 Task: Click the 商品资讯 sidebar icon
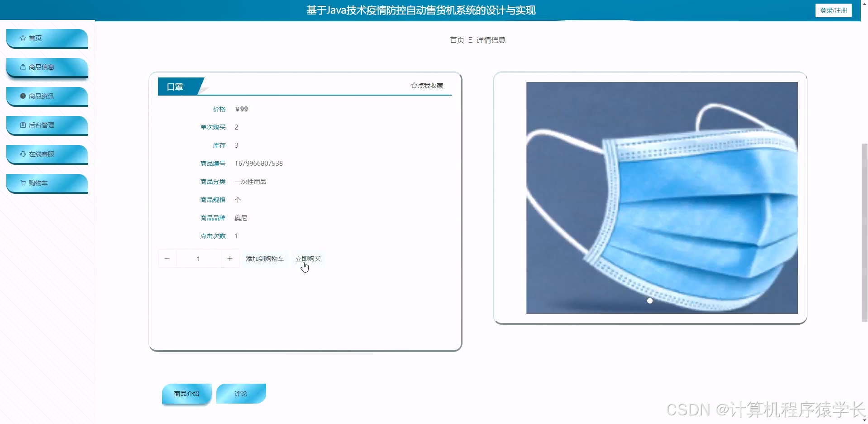click(x=23, y=96)
